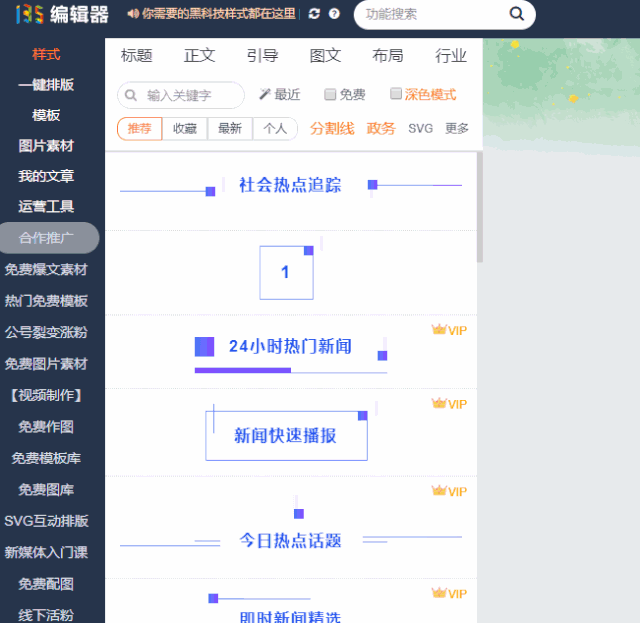Open 热门免费模板 link
The width and height of the screenshot is (640, 623).
click(x=46, y=301)
